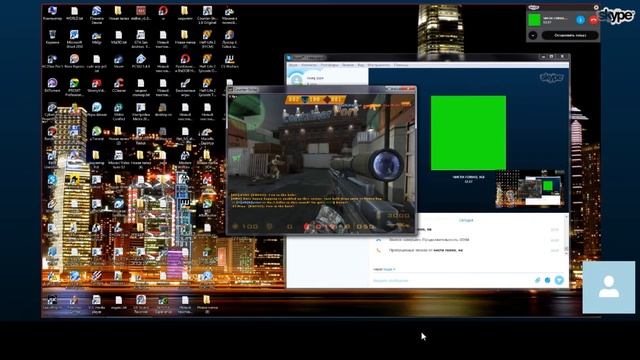Click green avatar in floating call widget

coord(534,20)
